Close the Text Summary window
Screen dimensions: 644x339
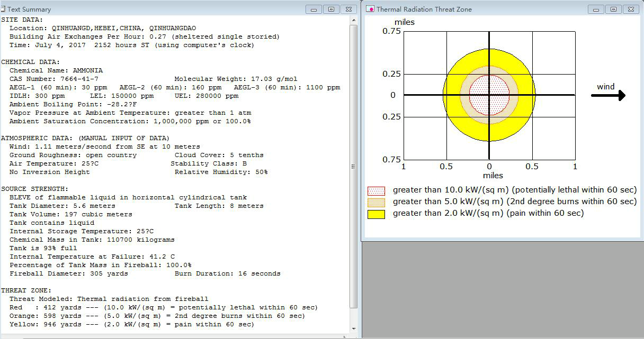click(348, 9)
